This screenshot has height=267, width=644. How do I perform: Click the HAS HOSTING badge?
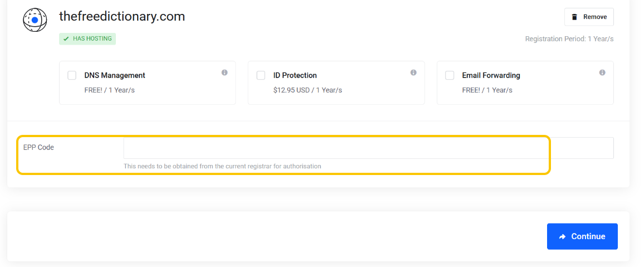(87, 38)
